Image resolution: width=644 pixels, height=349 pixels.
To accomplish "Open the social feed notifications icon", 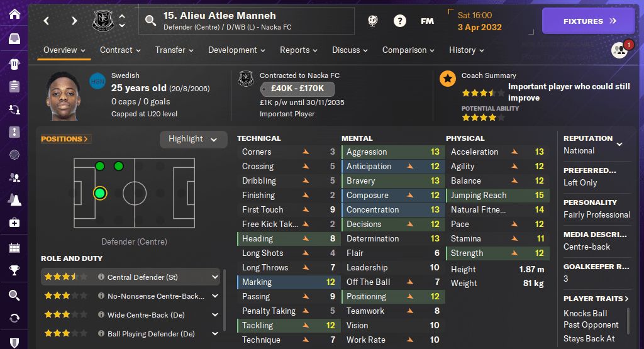I will click(619, 50).
